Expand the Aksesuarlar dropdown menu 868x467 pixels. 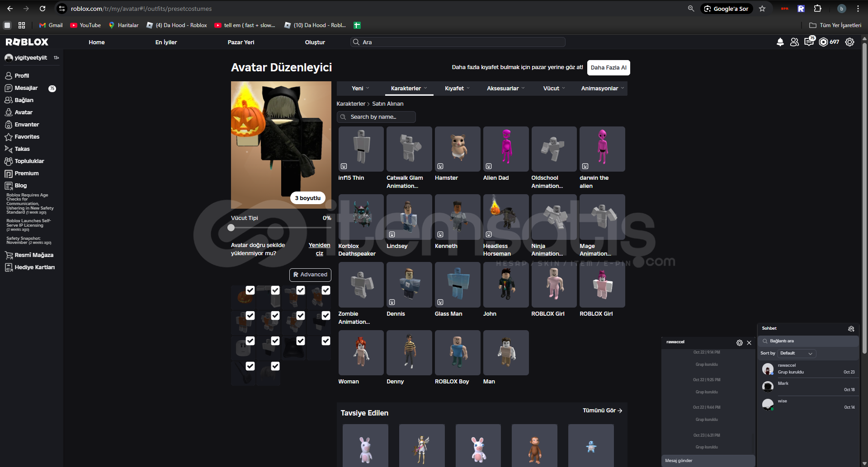tap(505, 89)
